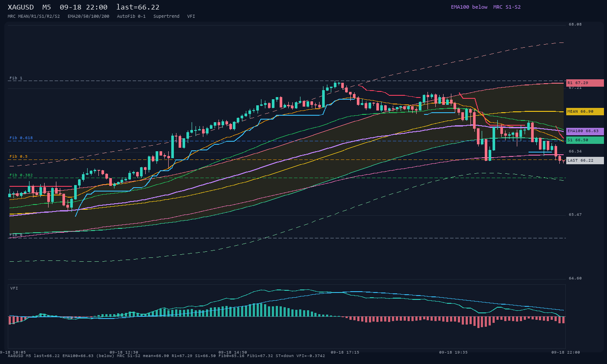This screenshot has height=364, width=607.
Task: Click the 65.47 price axis value
Action: coord(575,214)
